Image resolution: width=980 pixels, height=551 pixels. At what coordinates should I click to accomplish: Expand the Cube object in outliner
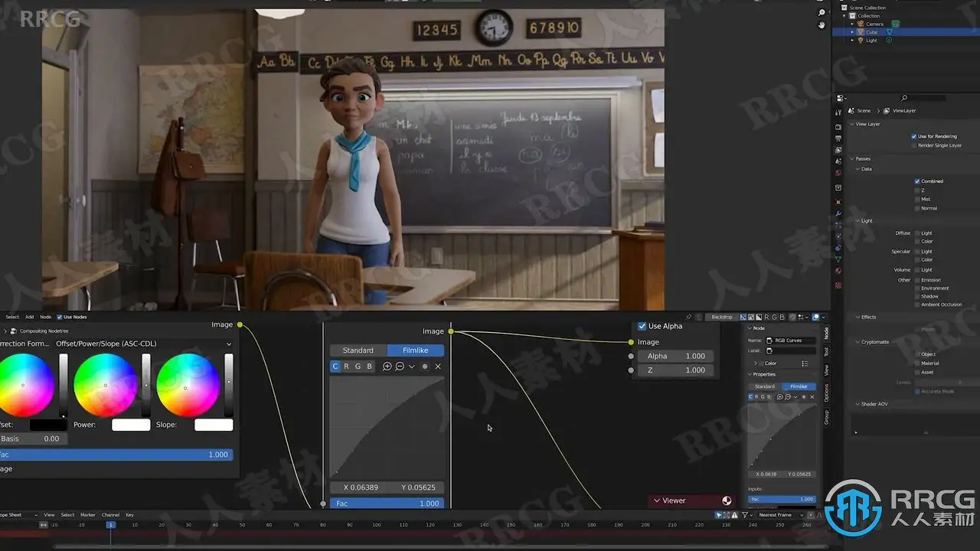(x=854, y=32)
